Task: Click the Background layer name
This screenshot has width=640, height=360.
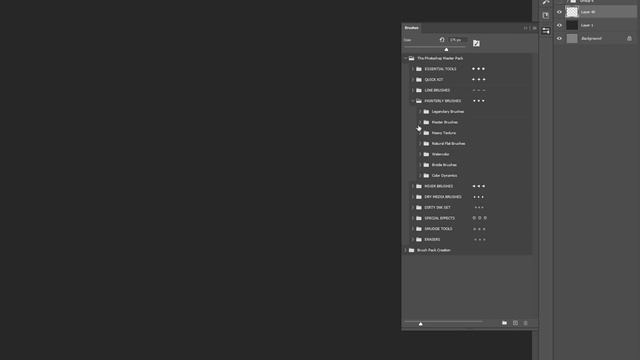Action: (591, 38)
